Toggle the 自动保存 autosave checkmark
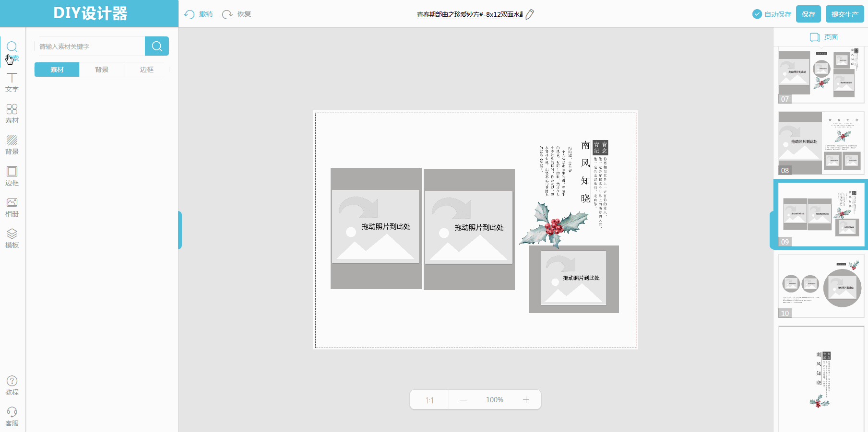Viewport: 868px width, 432px height. [x=757, y=14]
